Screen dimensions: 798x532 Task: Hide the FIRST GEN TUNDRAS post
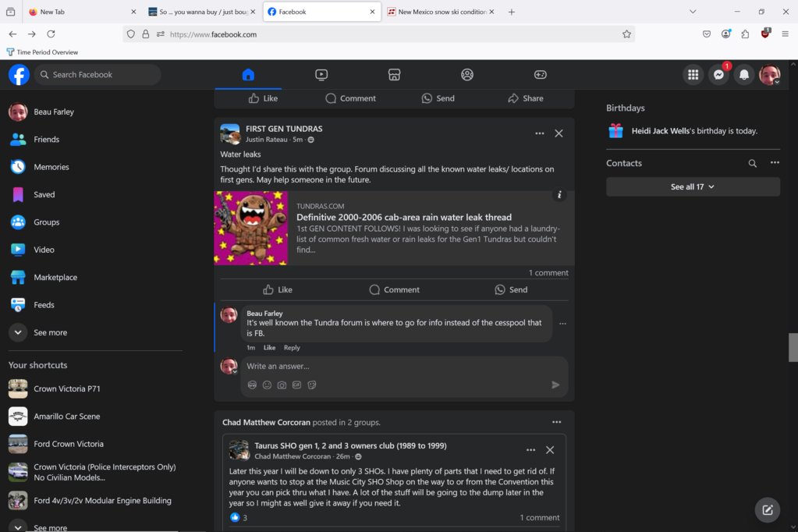point(559,133)
